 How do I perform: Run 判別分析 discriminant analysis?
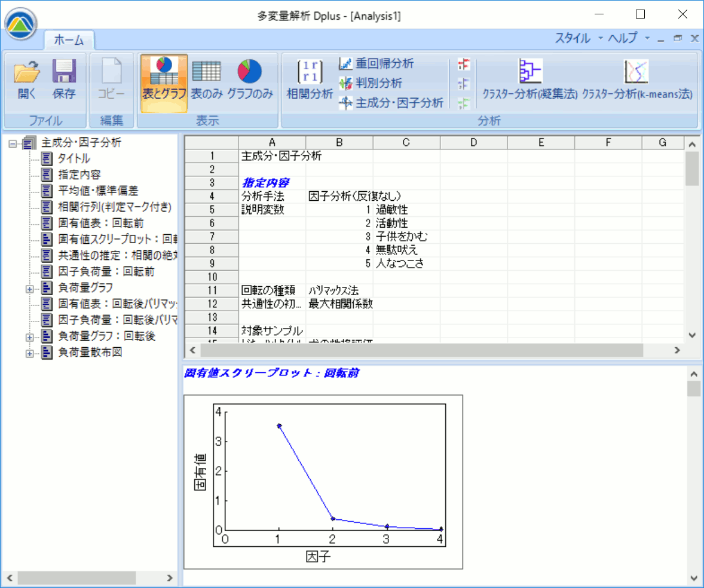point(371,83)
